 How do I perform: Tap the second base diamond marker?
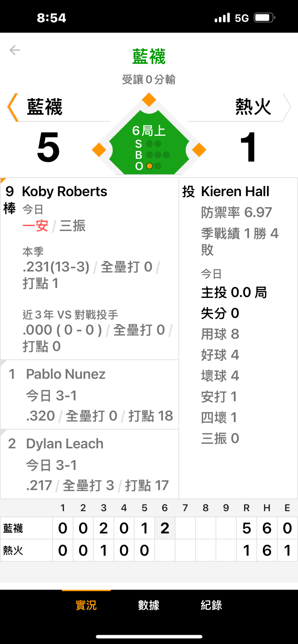coord(149,100)
